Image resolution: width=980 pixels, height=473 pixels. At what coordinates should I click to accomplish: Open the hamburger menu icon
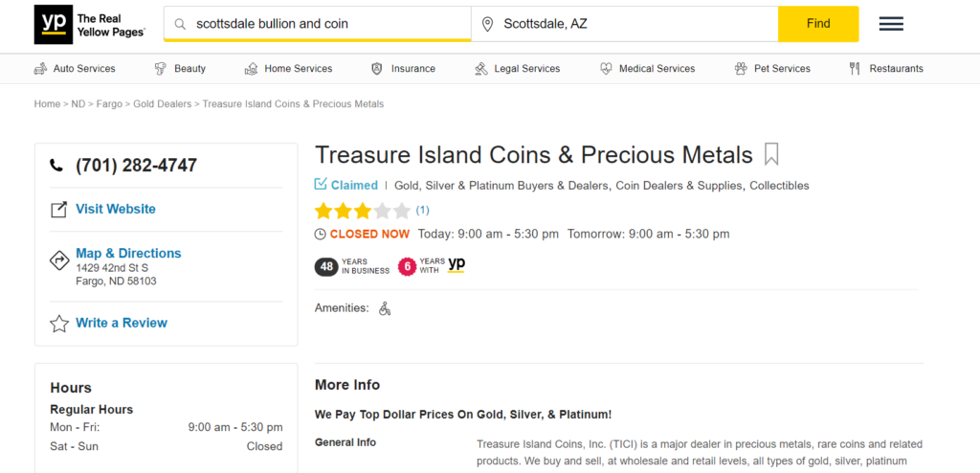point(891,24)
